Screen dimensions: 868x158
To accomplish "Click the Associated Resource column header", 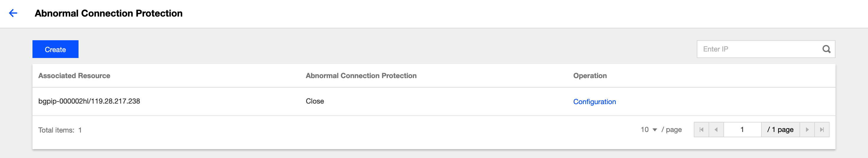I will (x=74, y=76).
